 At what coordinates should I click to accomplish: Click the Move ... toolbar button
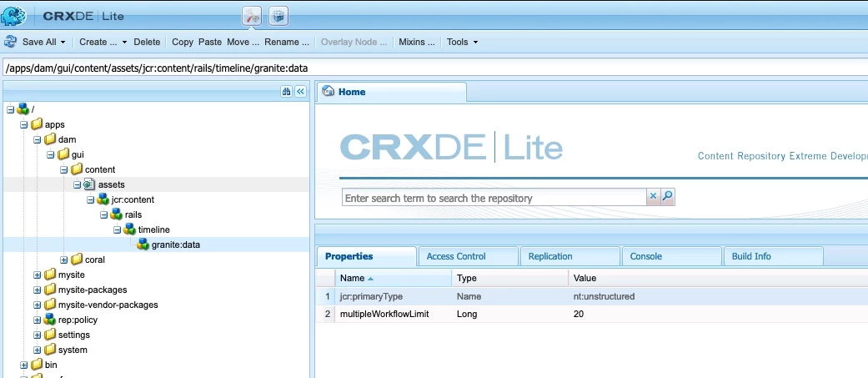coord(243,42)
